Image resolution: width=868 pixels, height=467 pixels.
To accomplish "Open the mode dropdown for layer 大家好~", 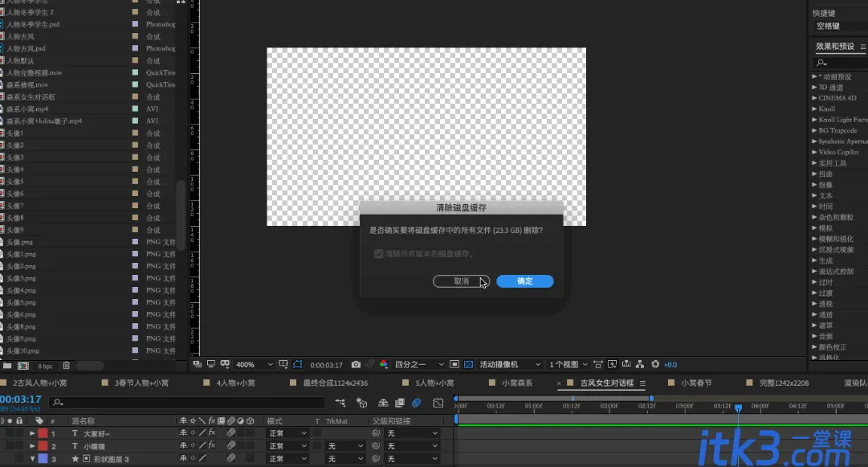I will pyautogui.click(x=287, y=433).
